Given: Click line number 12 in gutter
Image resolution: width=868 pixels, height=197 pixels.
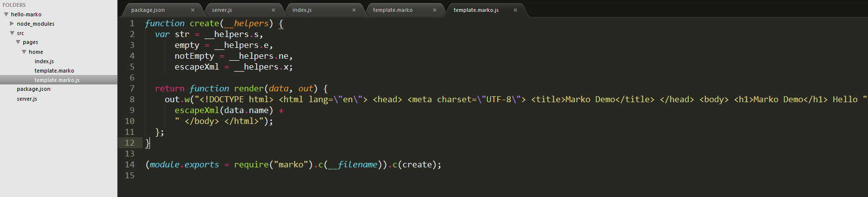Looking at the screenshot, I should [129, 143].
